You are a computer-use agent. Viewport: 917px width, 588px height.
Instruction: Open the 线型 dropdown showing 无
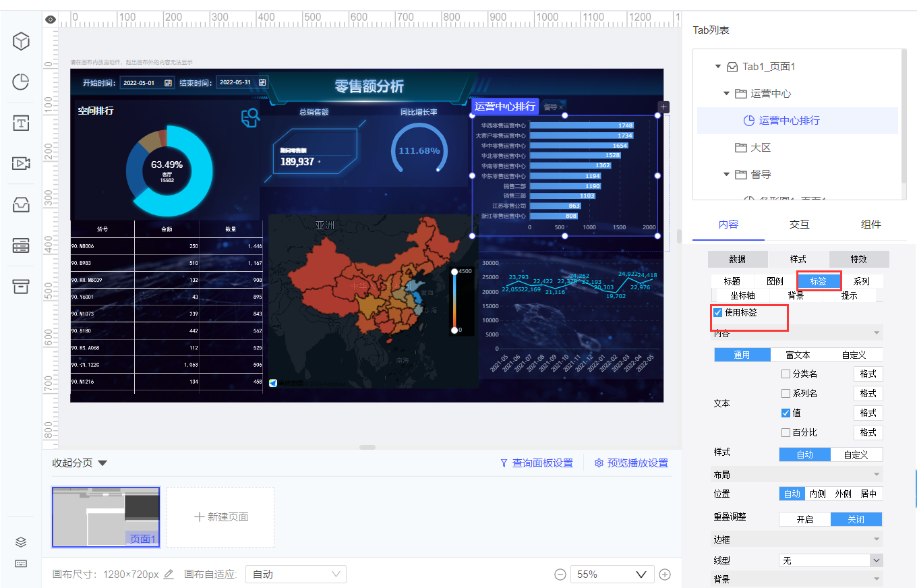click(831, 560)
